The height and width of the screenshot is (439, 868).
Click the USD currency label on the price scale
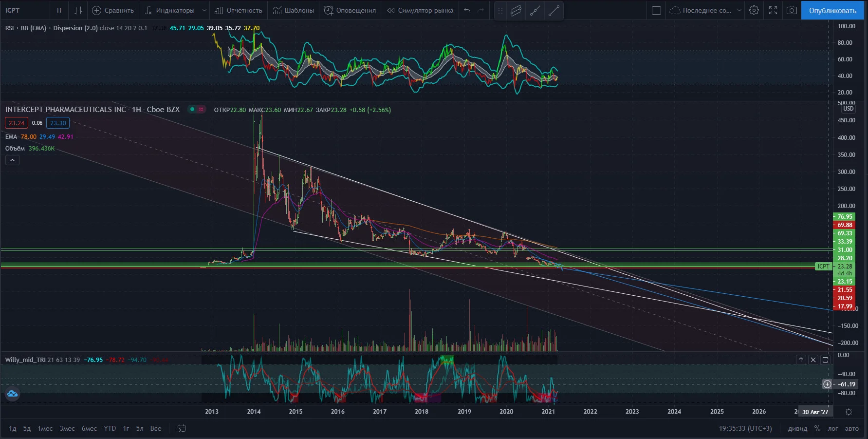[x=849, y=109]
